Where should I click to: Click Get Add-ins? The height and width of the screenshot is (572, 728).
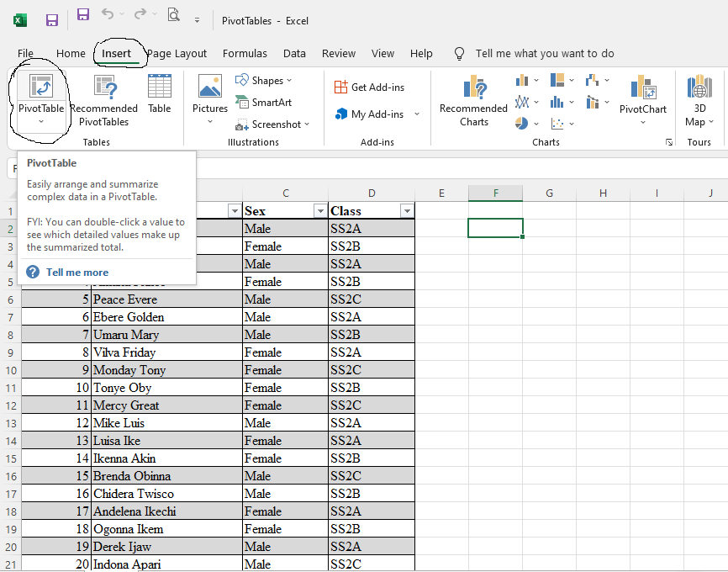tap(369, 87)
